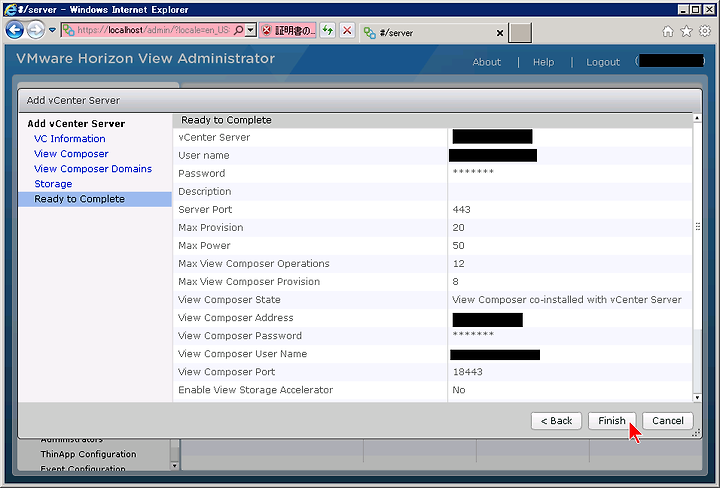Click Enable View Storage Accelerator value No
Image resolution: width=720 pixels, height=488 pixels.
pyautogui.click(x=459, y=390)
